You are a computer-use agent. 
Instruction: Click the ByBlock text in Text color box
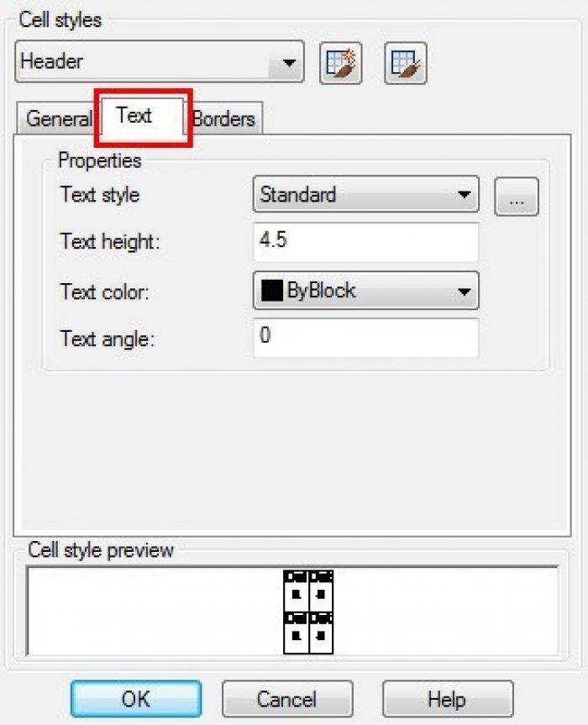coord(321,291)
